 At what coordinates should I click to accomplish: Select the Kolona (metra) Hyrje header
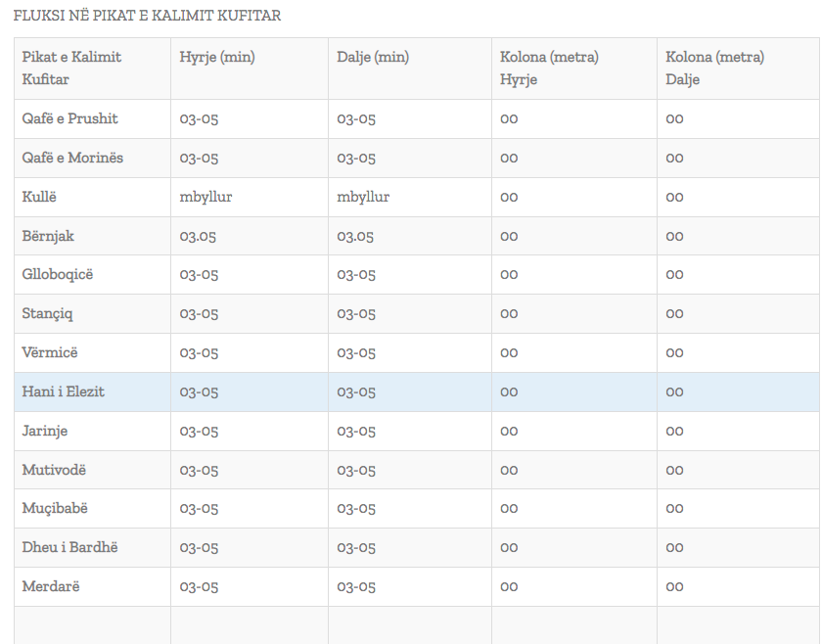point(549,68)
